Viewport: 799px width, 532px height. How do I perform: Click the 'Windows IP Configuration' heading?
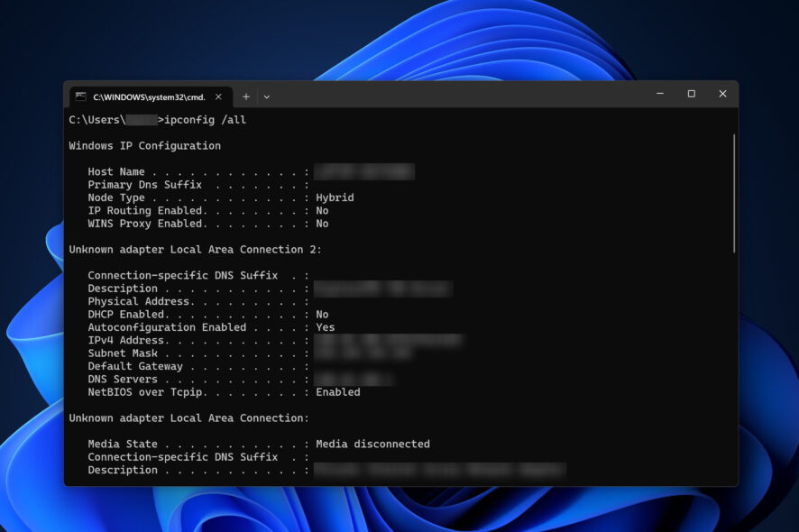[144, 146]
